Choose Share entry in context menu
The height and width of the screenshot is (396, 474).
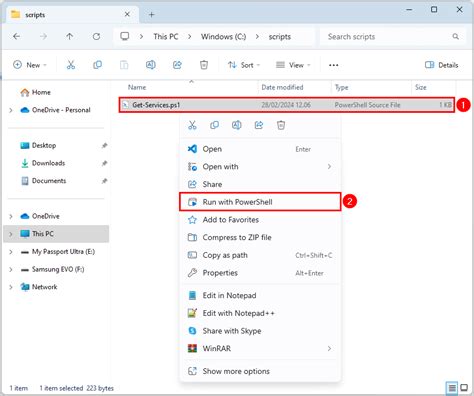pyautogui.click(x=260, y=184)
